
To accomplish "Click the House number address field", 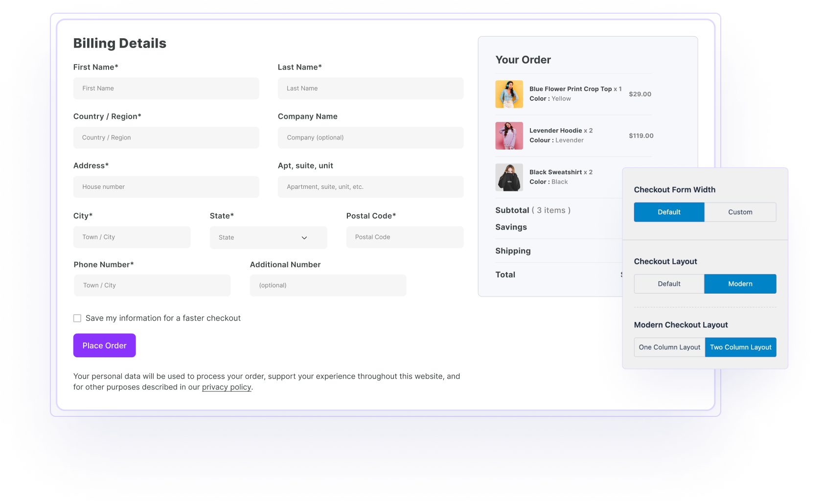I will click(x=166, y=187).
